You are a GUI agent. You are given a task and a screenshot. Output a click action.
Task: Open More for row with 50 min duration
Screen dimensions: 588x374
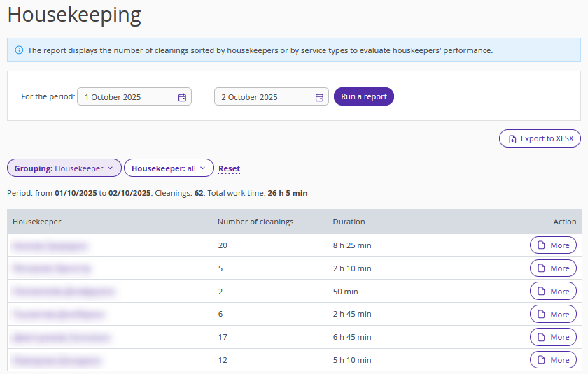553,292
